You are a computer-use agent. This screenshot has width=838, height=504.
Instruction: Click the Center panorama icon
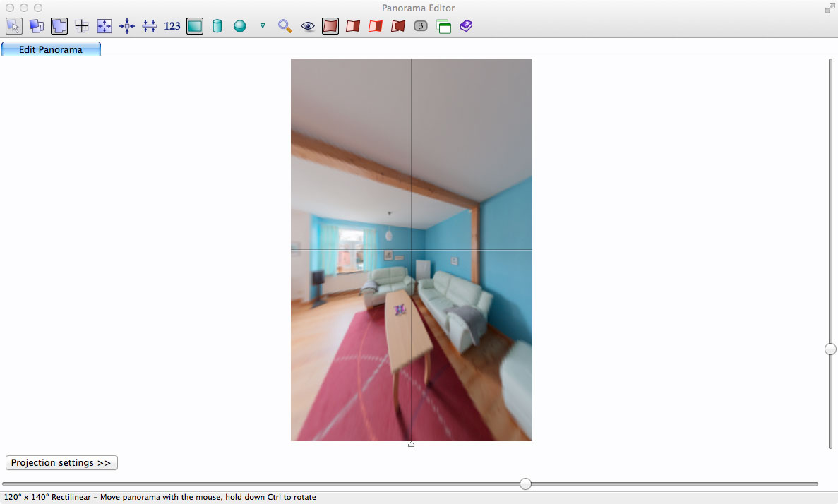point(127,26)
